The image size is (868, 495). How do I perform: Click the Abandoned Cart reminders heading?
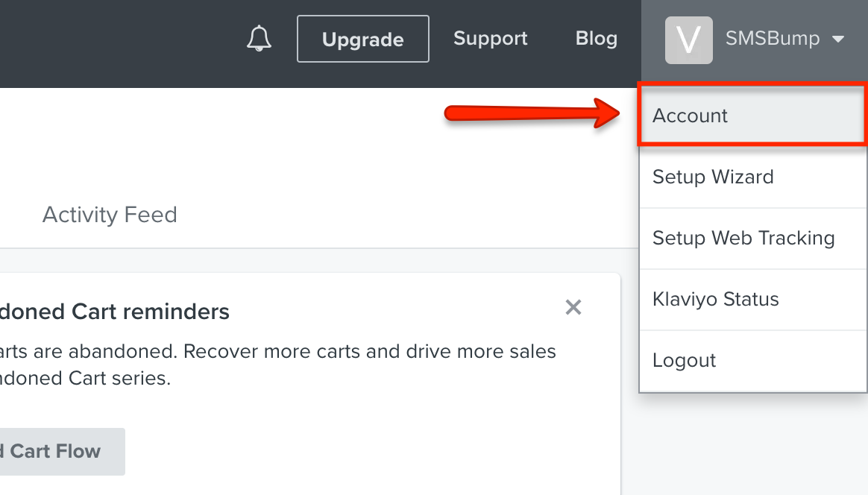[115, 312]
